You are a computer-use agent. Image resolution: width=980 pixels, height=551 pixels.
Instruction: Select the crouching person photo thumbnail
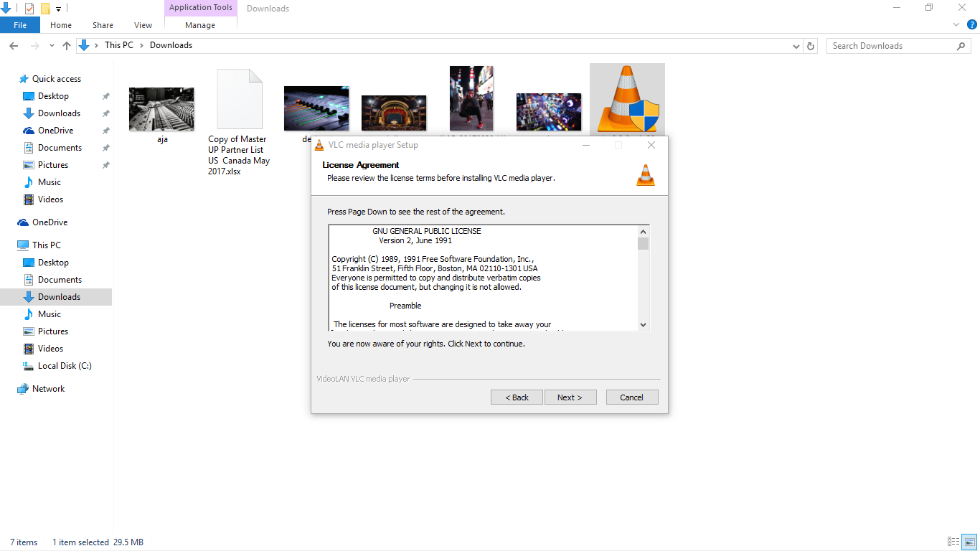[471, 98]
